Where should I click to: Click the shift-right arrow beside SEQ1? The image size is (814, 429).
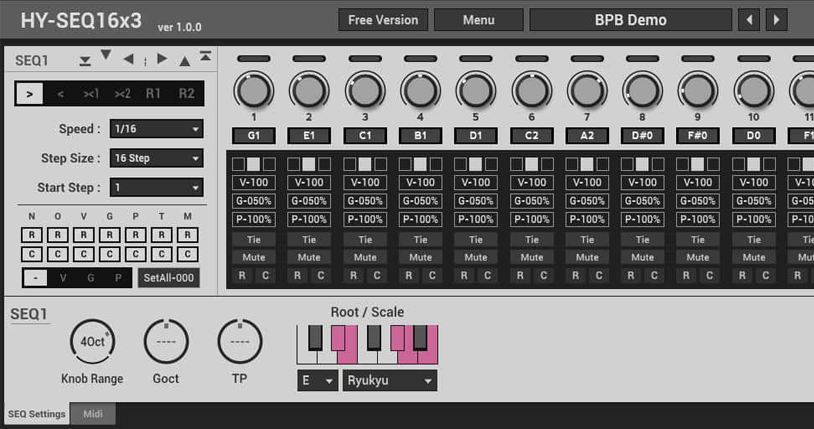pos(162,59)
